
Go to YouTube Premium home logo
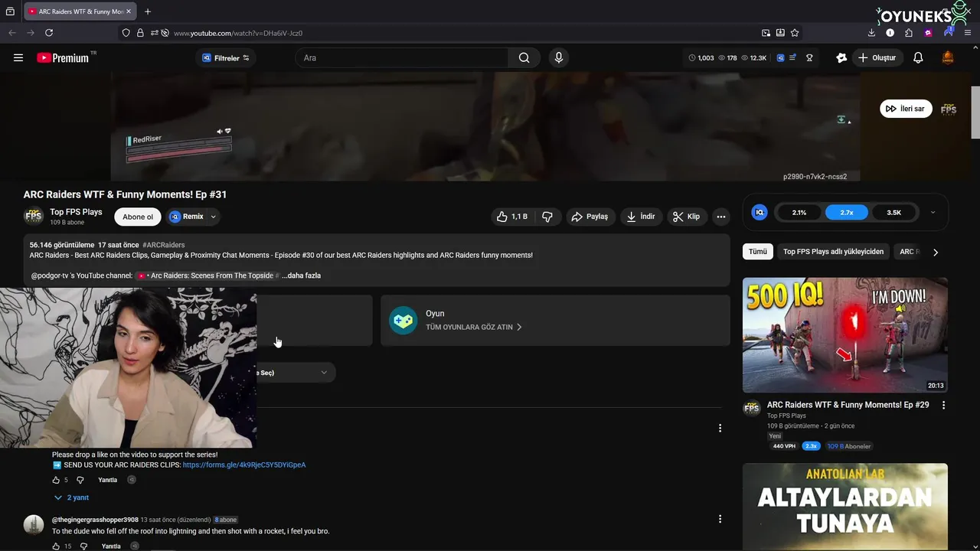(63, 57)
